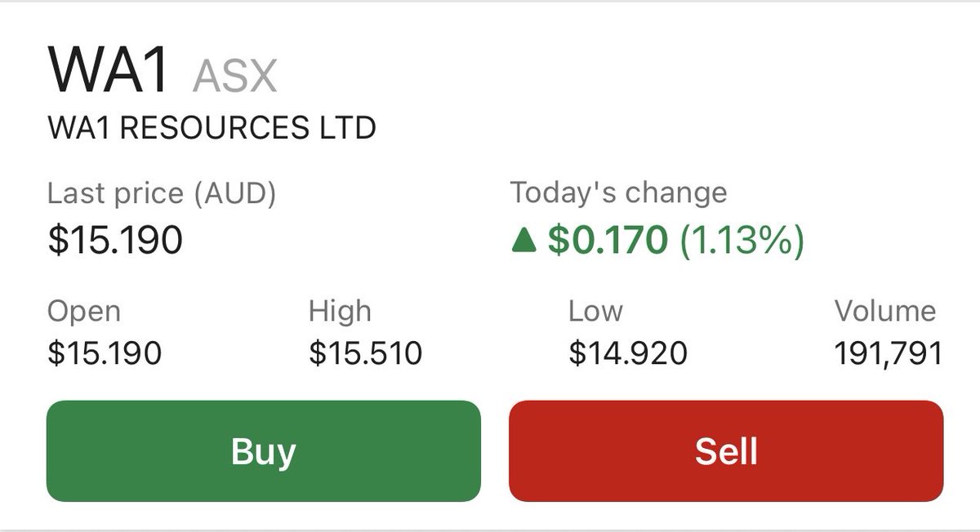980x532 pixels.
Task: Click the Open label
Action: coord(84,313)
